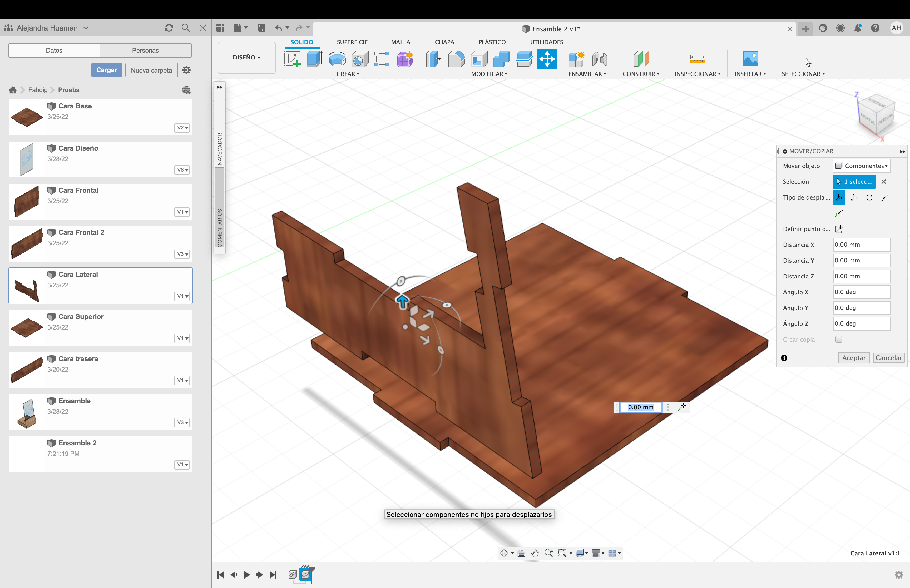Click the 1 selecci... selection button
The image size is (910, 588).
coord(854,182)
